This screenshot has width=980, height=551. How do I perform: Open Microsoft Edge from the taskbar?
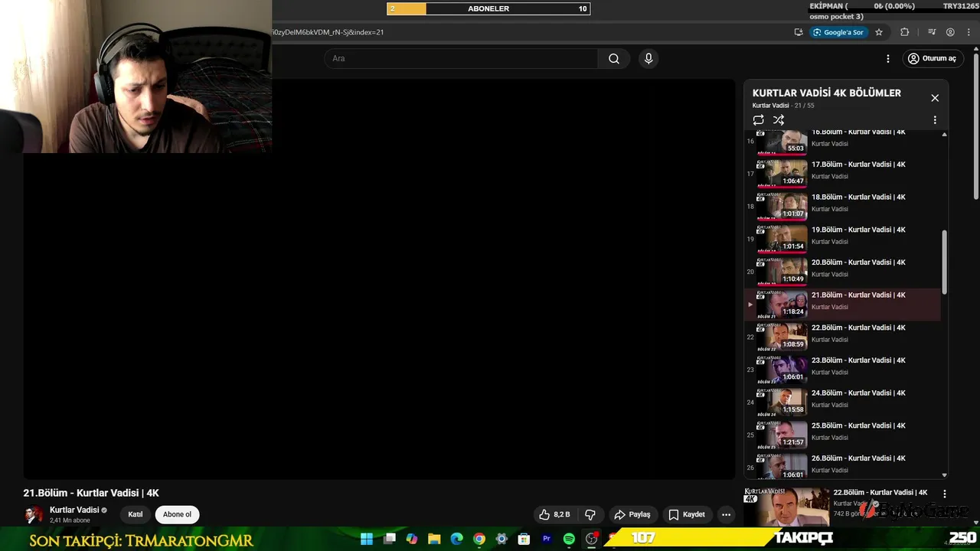click(x=456, y=539)
